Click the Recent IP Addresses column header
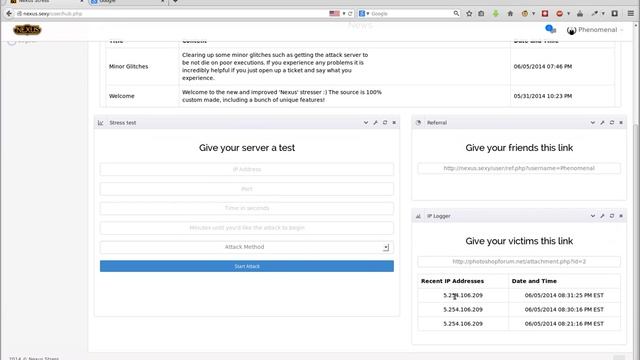The height and width of the screenshot is (360, 640). pyautogui.click(x=452, y=281)
